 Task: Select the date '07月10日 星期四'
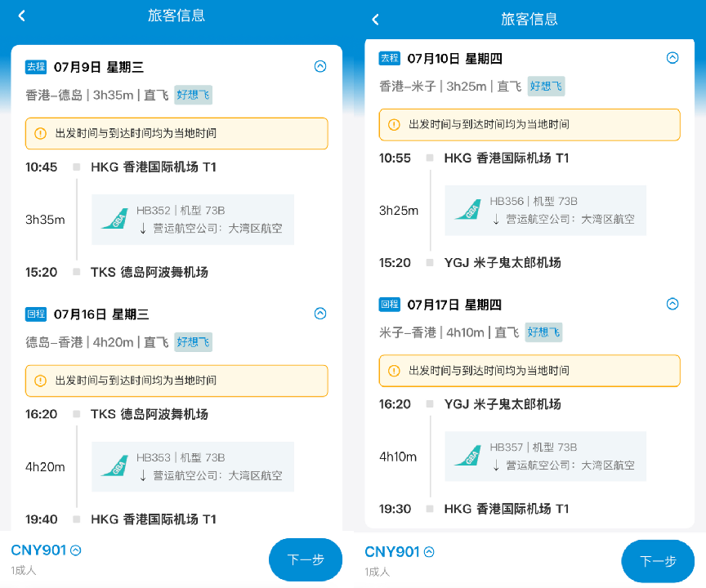click(x=455, y=59)
